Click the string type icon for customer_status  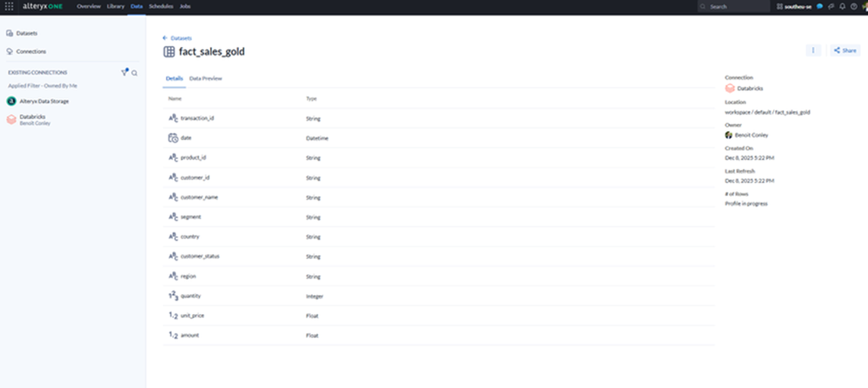[x=173, y=256]
